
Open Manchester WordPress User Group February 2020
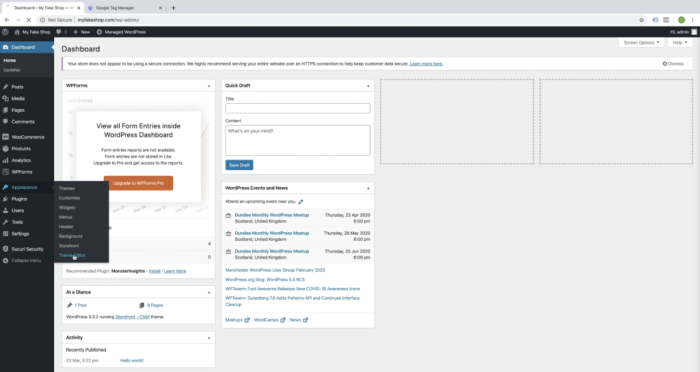pyautogui.click(x=275, y=270)
